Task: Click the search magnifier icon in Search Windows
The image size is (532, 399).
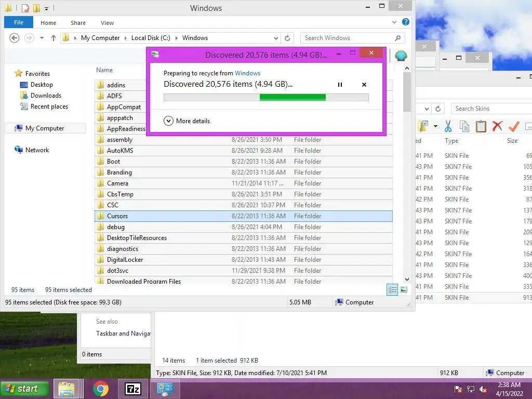Action: [397, 38]
